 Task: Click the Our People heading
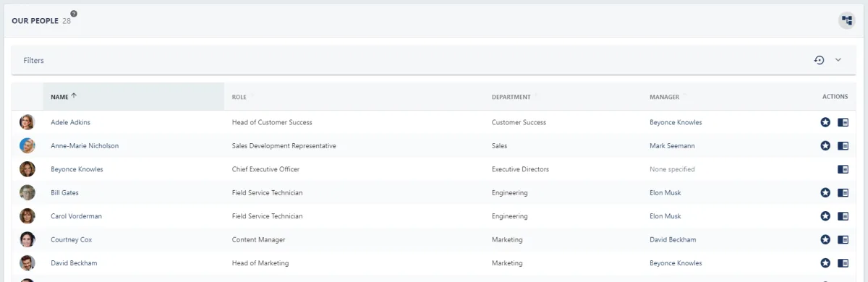35,21
